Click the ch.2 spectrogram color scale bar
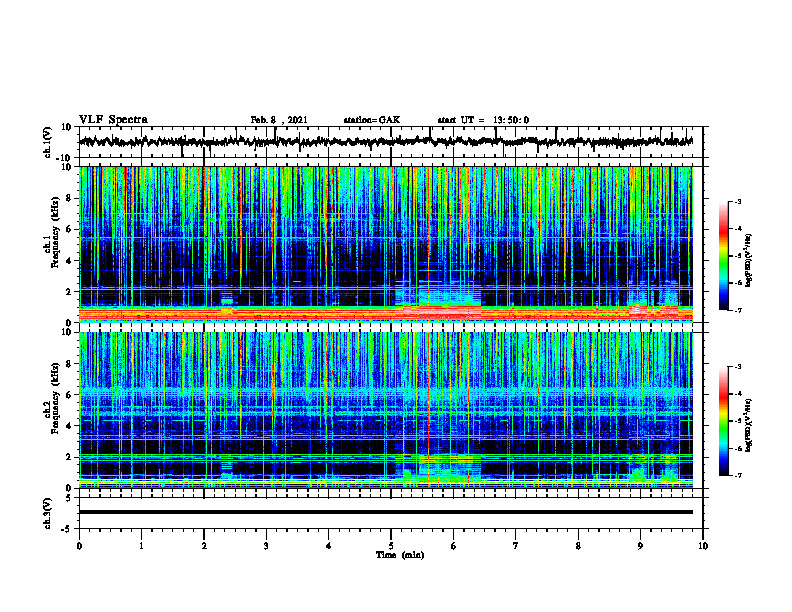The width and height of the screenshot is (792, 612). [724, 421]
